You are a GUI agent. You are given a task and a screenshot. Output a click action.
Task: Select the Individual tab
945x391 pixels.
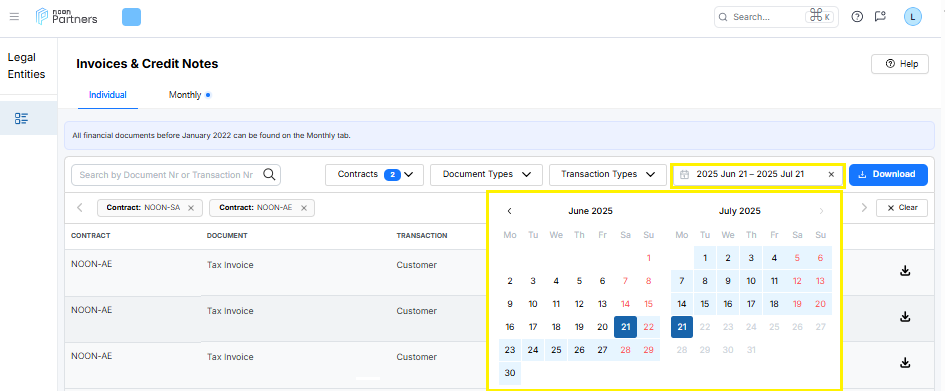pyautogui.click(x=108, y=95)
